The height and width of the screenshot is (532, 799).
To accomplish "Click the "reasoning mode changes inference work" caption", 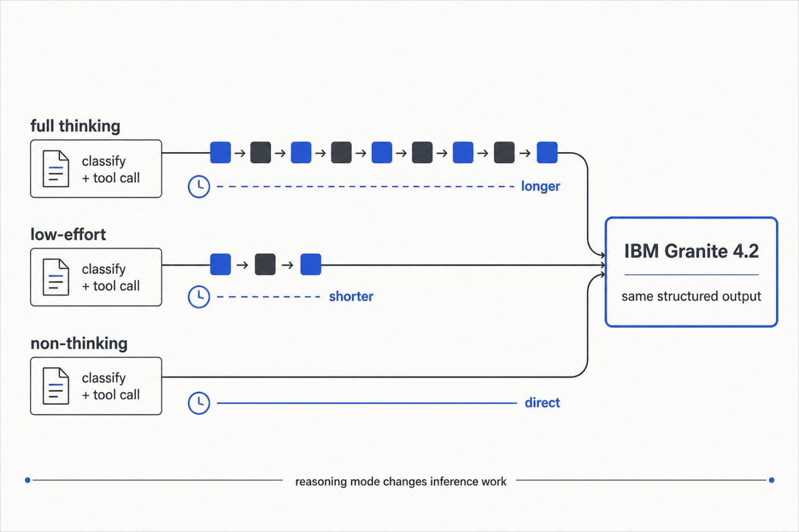I will (401, 481).
